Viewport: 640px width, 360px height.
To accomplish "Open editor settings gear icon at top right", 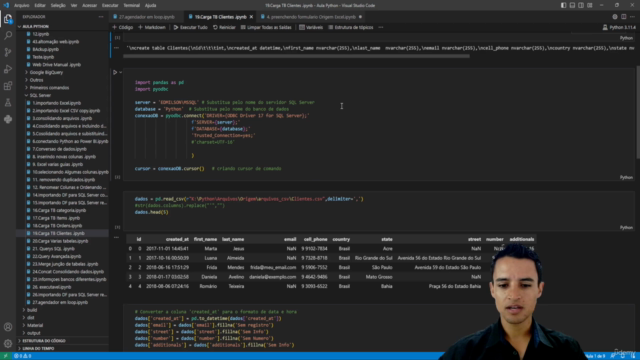I will (x=615, y=17).
